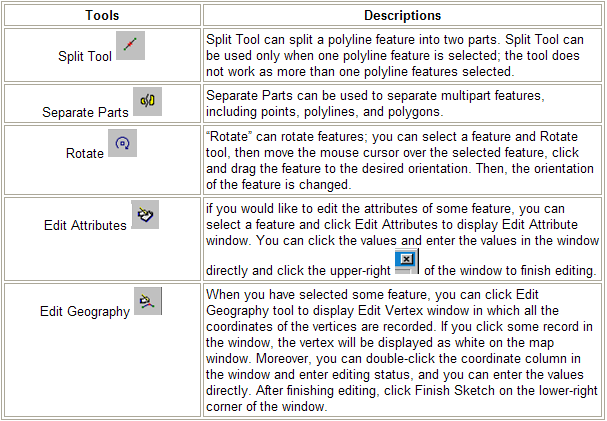Click the "Descriptions" column header
Viewport: 607px width, 421px height.
pyautogui.click(x=403, y=15)
